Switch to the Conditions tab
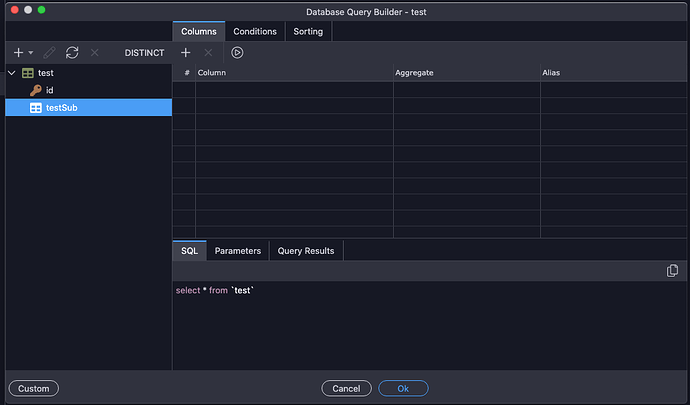Image resolution: width=690 pixels, height=405 pixels. 255,32
